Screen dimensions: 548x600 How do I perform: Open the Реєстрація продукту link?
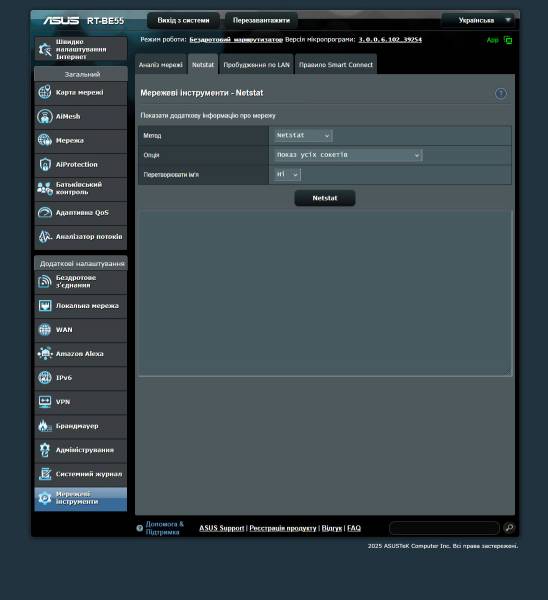point(283,528)
